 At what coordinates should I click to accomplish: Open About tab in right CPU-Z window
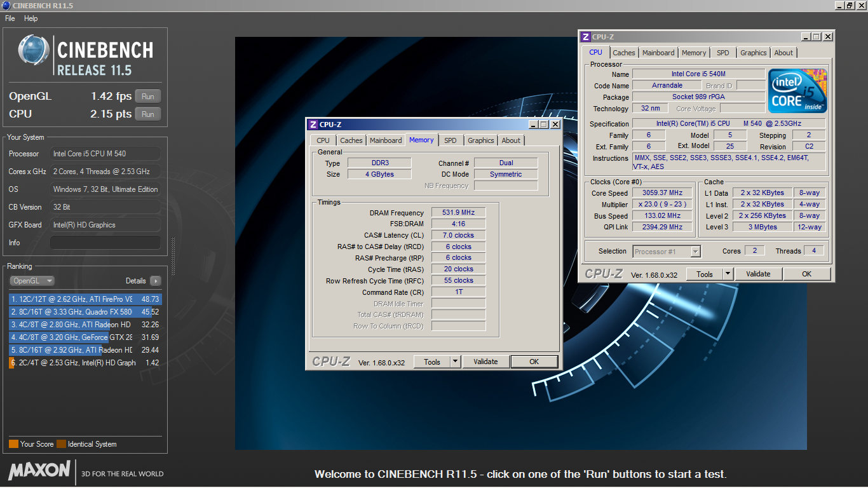pyautogui.click(x=783, y=53)
